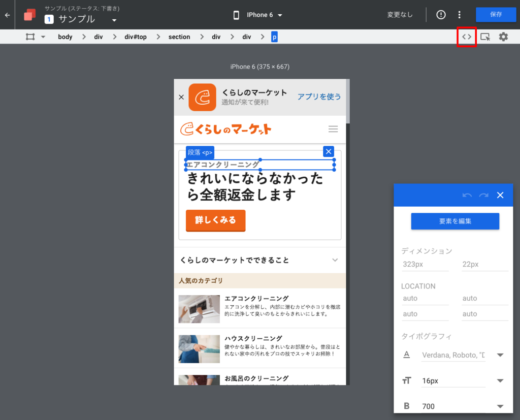Open the settings gear in the element toolbar
520x420 pixels.
(503, 37)
